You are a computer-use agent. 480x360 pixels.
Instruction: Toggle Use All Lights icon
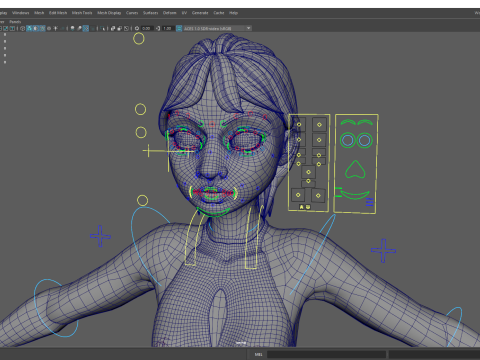[x=56, y=28]
